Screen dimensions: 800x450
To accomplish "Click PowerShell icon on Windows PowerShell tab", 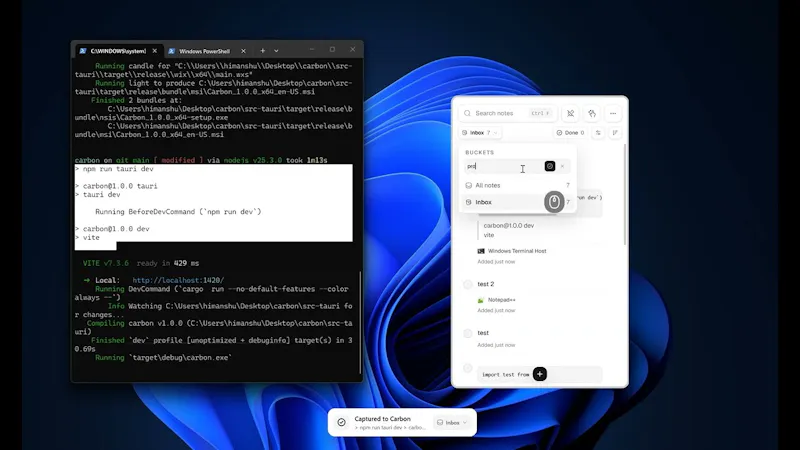I will tap(171, 51).
